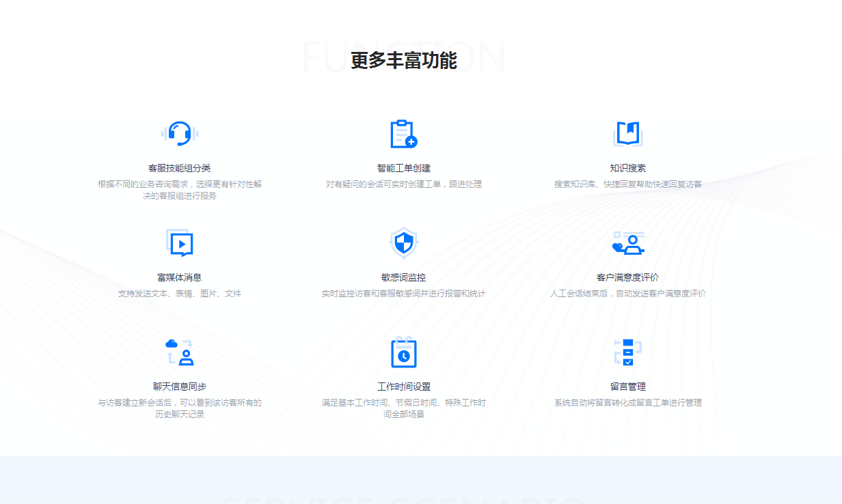This screenshot has width=842, height=504.
Task: Click the headset icon for 客服技能组分类
Action: point(180,134)
